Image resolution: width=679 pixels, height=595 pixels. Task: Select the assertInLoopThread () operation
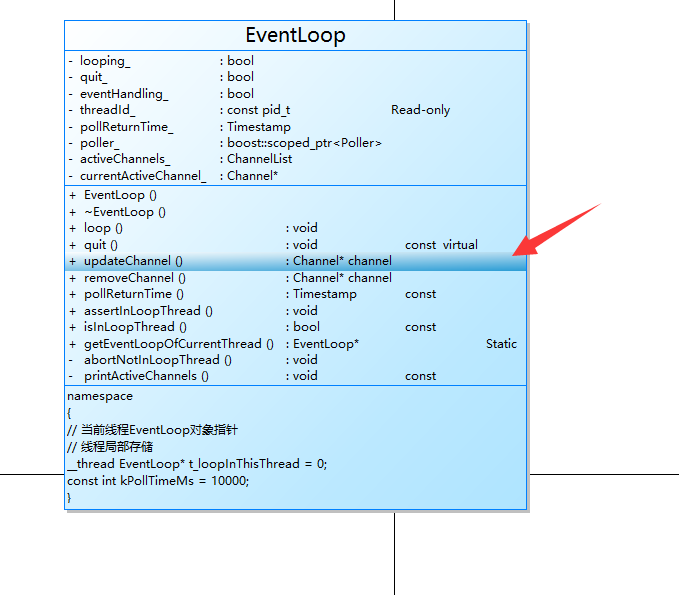[x=295, y=310]
